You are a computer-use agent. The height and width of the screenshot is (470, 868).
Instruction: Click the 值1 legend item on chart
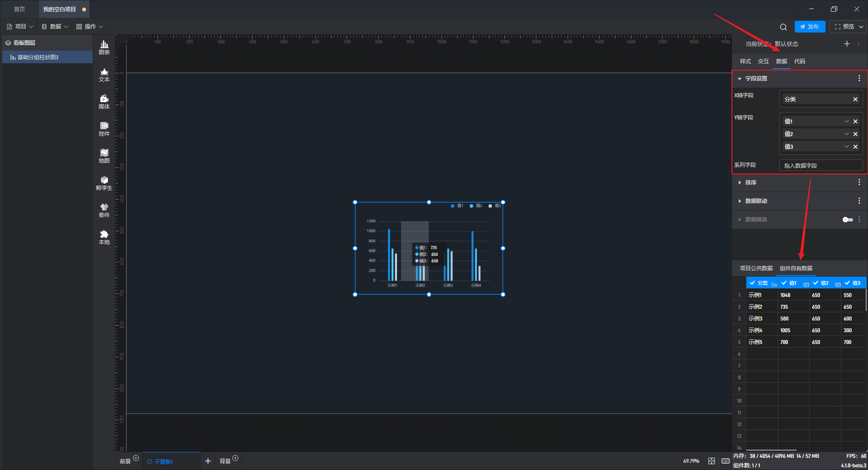[457, 206]
